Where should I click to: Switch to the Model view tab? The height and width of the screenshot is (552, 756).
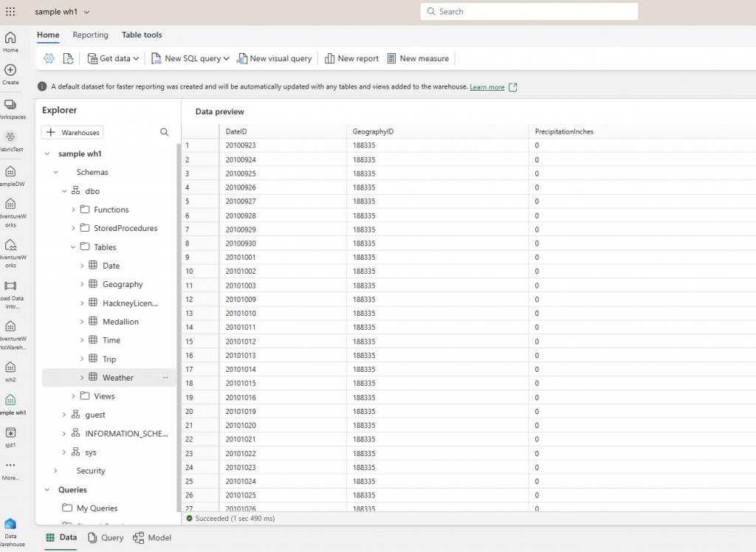point(152,537)
